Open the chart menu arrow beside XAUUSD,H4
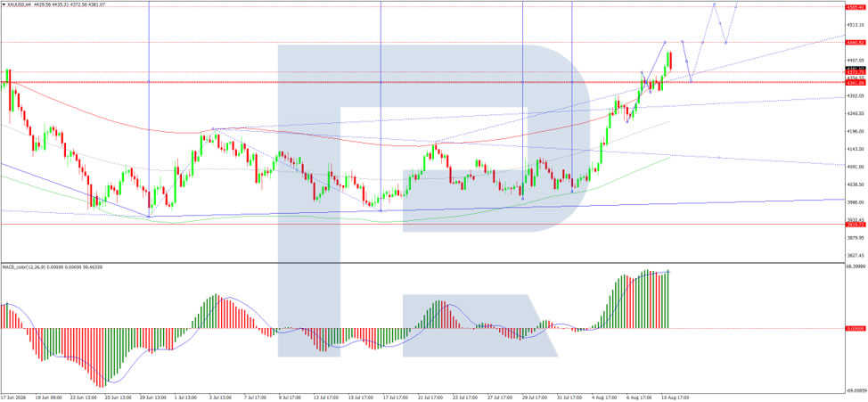The width and height of the screenshot is (868, 402). point(4,4)
